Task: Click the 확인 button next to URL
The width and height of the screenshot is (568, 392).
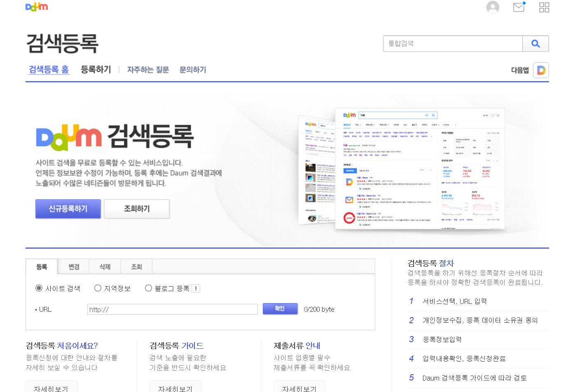Action: tap(280, 309)
